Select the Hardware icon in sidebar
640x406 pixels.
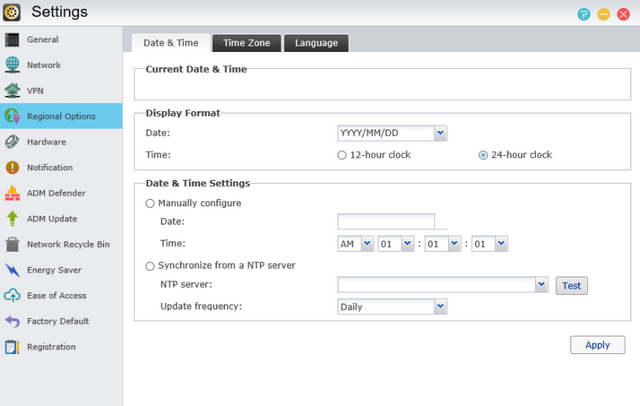[12, 142]
